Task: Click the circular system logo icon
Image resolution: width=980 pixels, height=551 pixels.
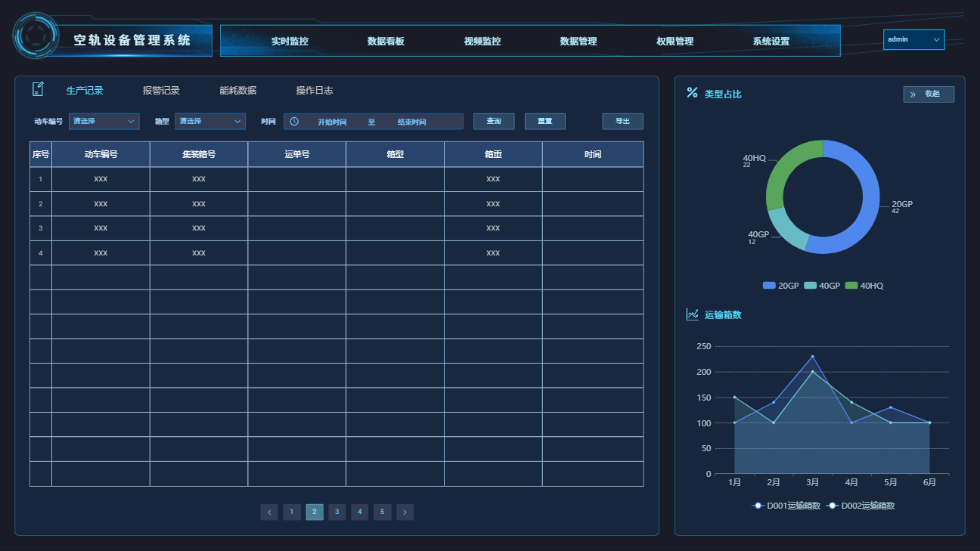Action: click(x=36, y=36)
